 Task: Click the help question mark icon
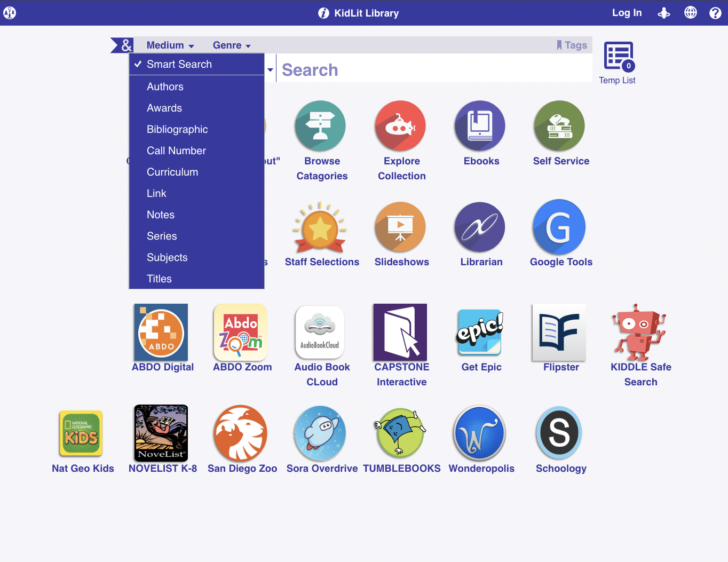click(715, 13)
